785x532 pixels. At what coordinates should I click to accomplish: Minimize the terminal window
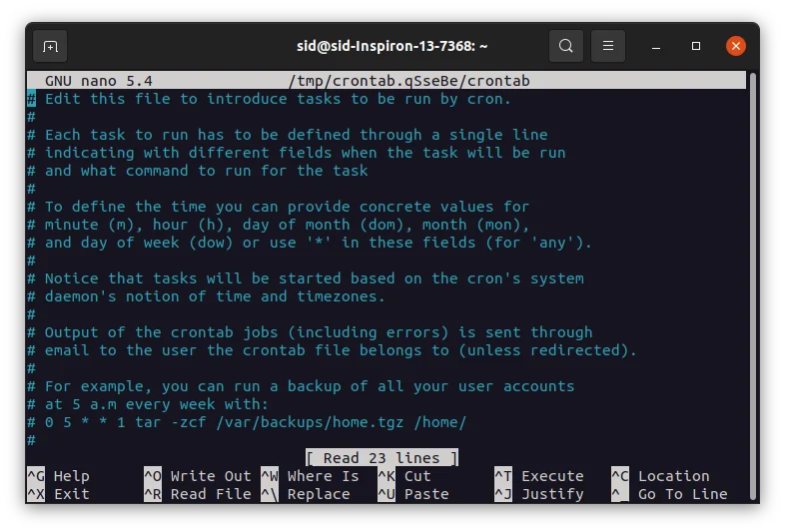(656, 46)
